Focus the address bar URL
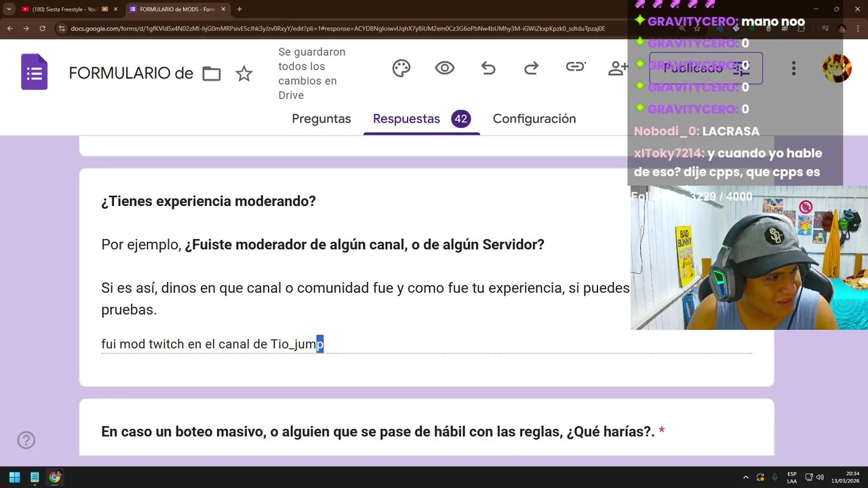 point(338,28)
